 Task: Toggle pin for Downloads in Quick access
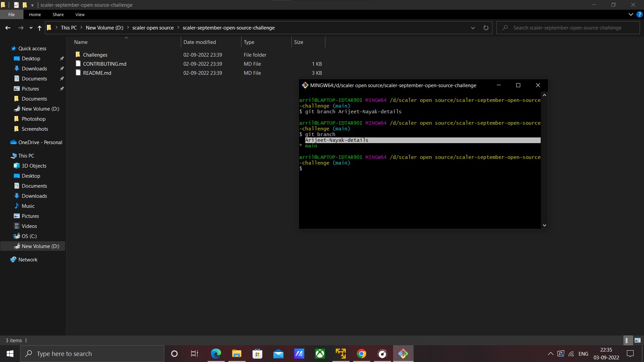[x=62, y=68]
